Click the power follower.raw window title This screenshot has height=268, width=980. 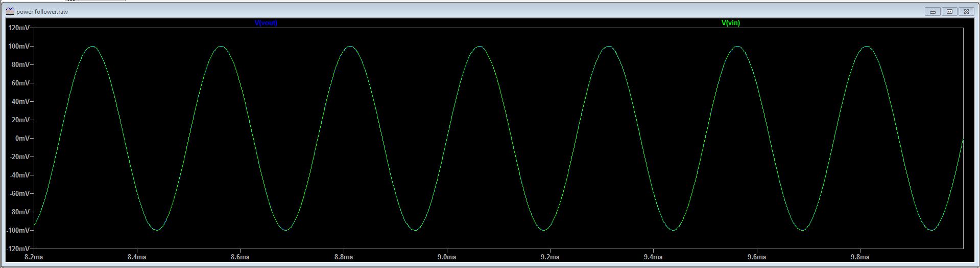[x=42, y=11]
